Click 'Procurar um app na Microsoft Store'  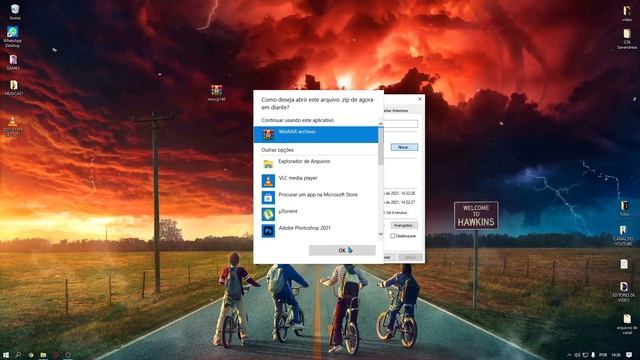point(318,195)
